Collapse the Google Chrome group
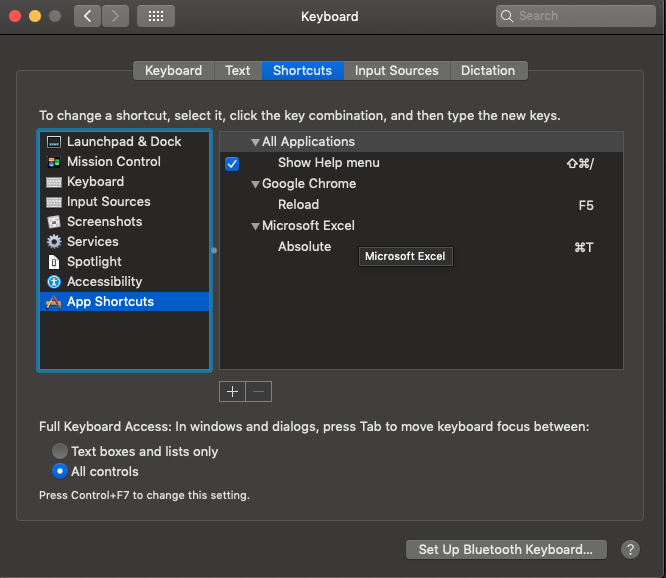This screenshot has height=578, width=666. (255, 184)
